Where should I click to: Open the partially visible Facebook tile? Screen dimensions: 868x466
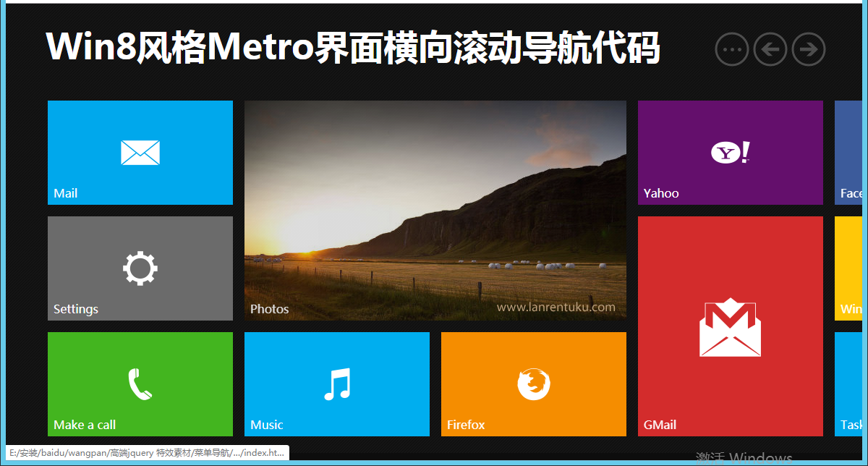click(848, 153)
